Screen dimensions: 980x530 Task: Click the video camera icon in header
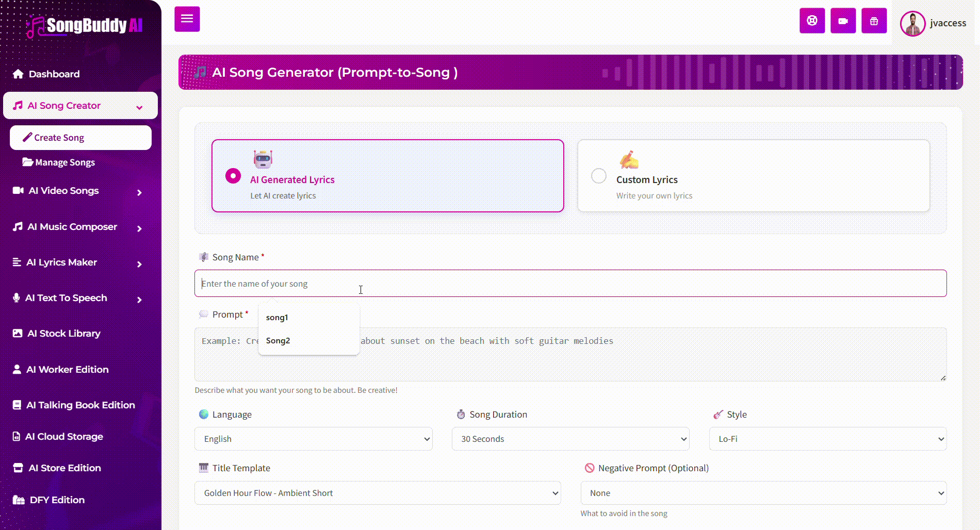point(843,21)
